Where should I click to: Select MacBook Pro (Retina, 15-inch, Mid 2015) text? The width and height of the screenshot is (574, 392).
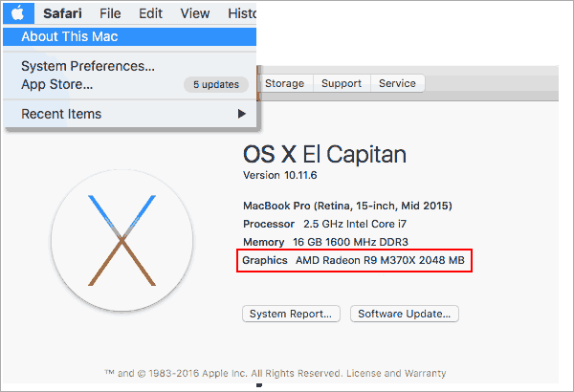pyautogui.click(x=347, y=206)
